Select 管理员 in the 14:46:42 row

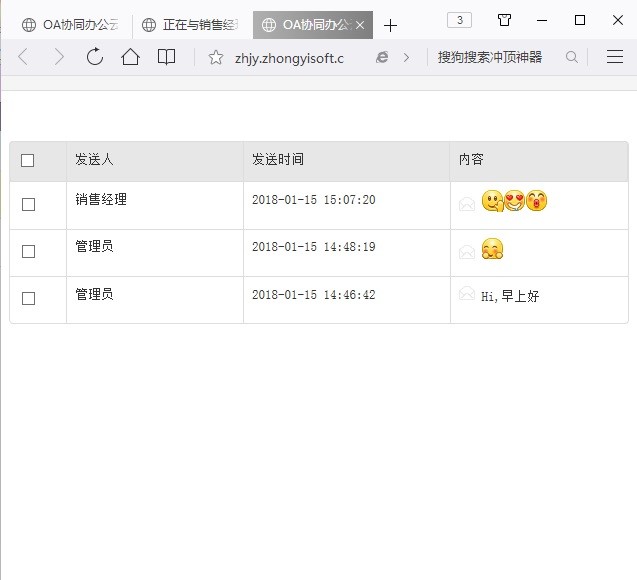tap(94, 294)
